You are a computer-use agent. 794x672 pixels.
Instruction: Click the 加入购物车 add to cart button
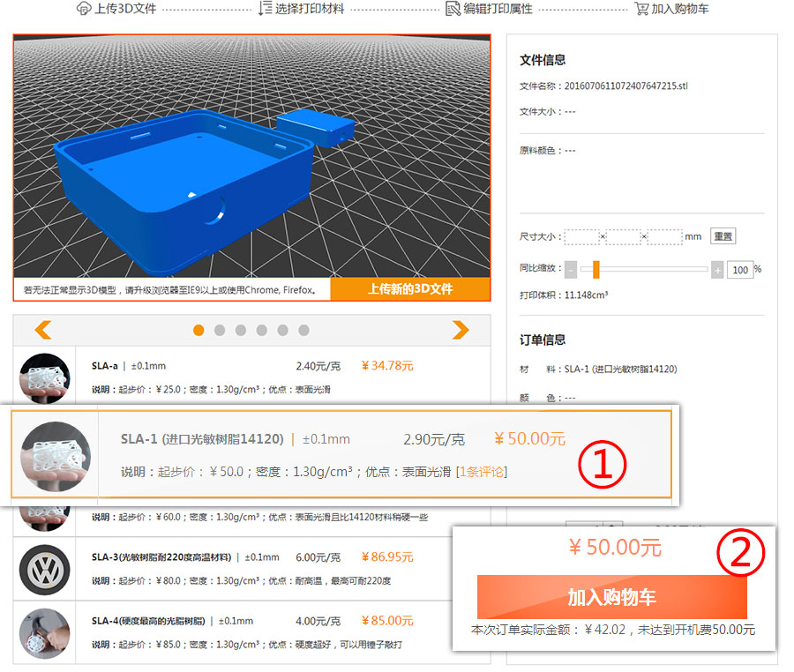(611, 597)
